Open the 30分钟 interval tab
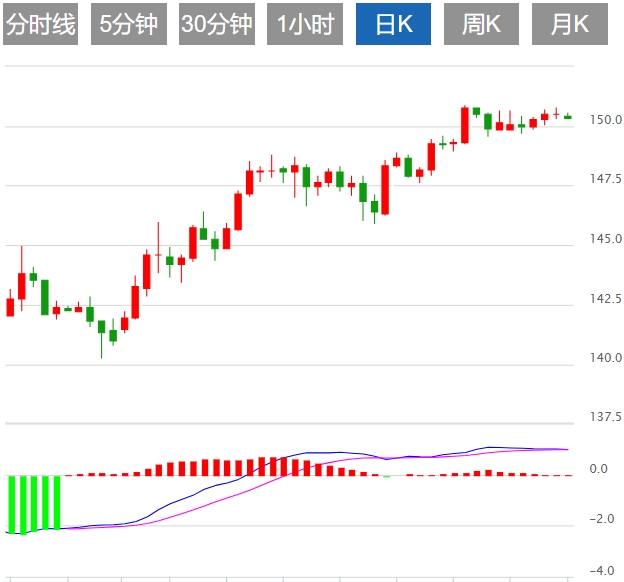The width and height of the screenshot is (624, 582). pos(217,25)
